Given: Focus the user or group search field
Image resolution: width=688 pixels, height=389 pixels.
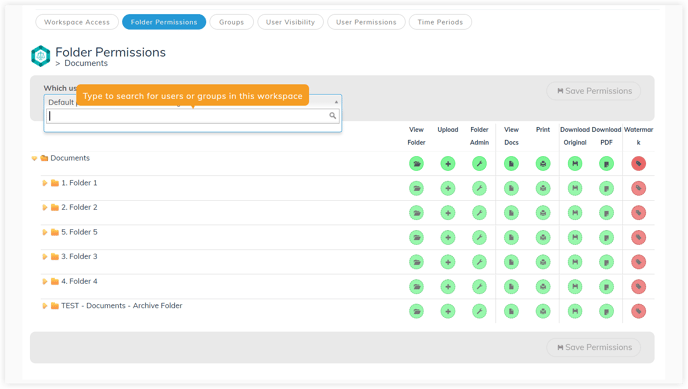Looking at the screenshot, I should coord(193,116).
